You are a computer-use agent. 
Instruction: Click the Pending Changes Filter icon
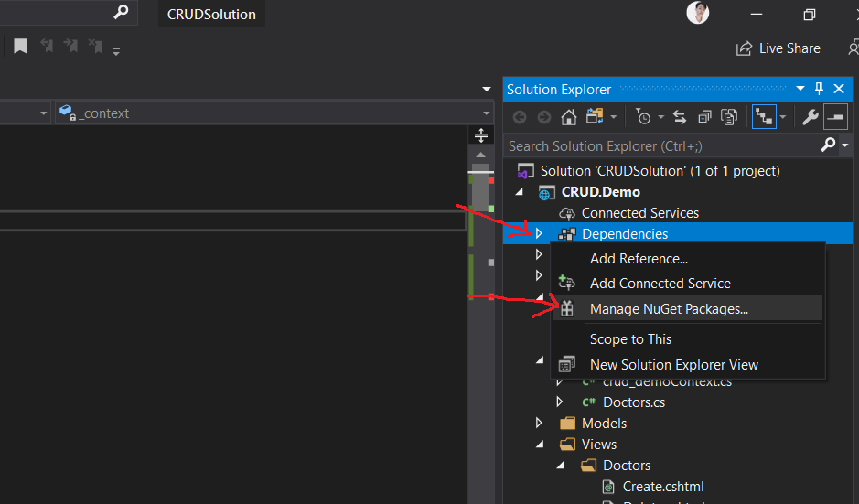643,117
